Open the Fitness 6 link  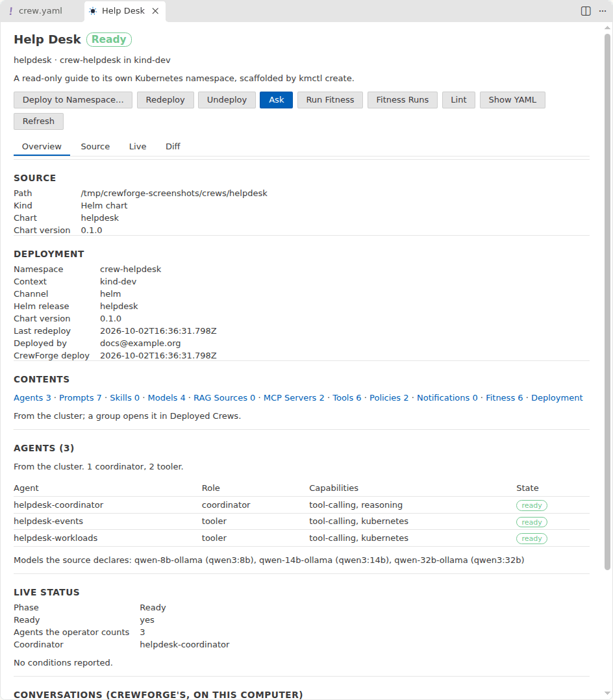[x=504, y=398]
